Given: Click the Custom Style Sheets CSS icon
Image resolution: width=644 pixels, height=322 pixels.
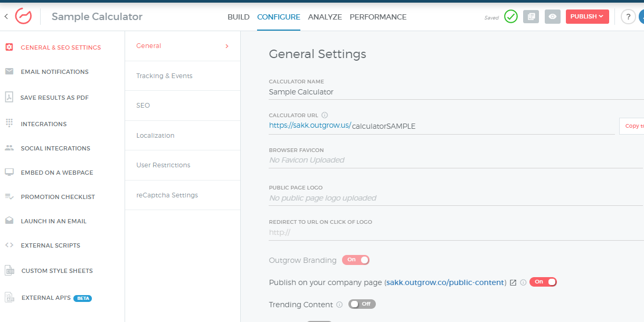Looking at the screenshot, I should coord(10,270).
